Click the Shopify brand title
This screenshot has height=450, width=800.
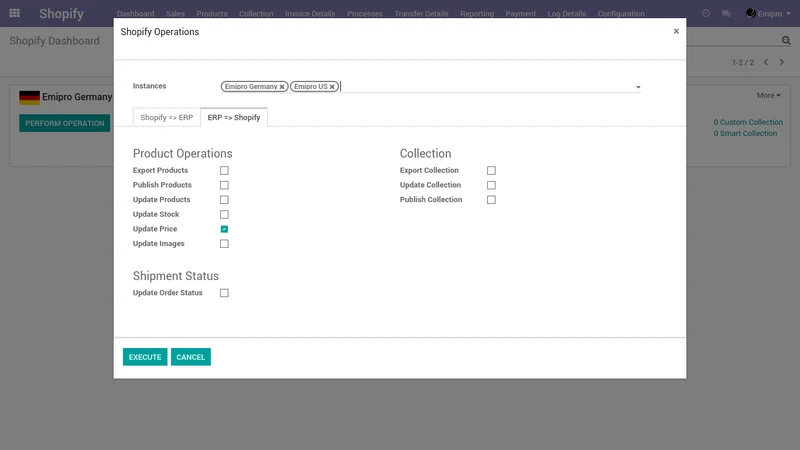[x=61, y=14]
